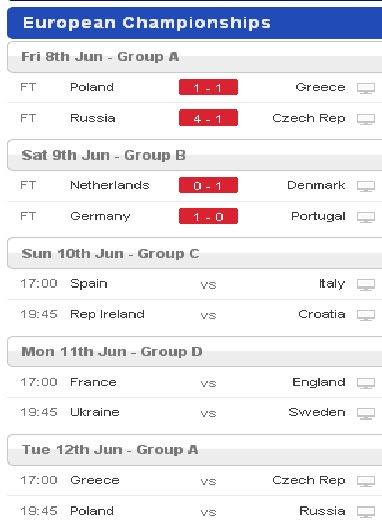Collapse the Fri 8th Jun Group A header
This screenshot has width=382, height=529.
[x=194, y=57]
